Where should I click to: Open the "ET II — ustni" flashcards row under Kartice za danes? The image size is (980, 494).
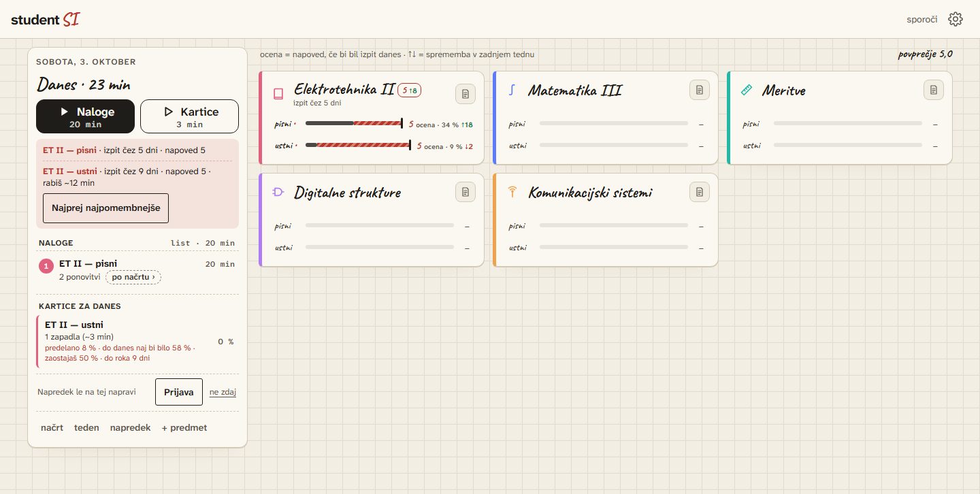pos(137,342)
